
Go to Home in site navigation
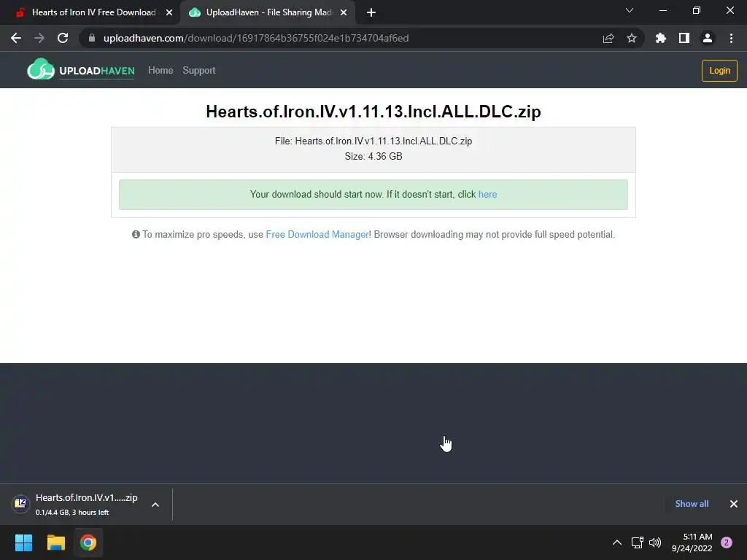point(160,71)
